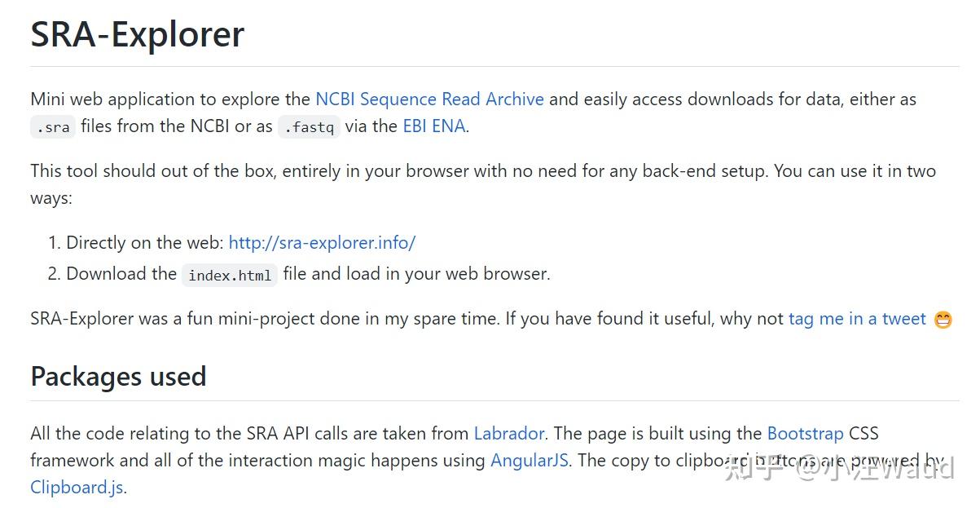Click the "All the code relating" paragraph text
Screen dimensions: 980x508
click(x=244, y=433)
